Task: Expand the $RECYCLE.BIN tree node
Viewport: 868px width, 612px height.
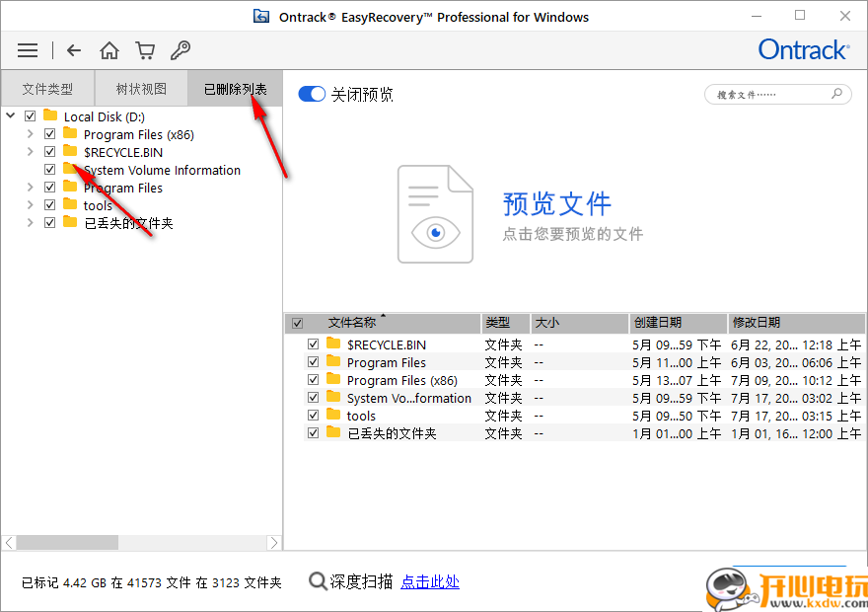Action: click(31, 152)
